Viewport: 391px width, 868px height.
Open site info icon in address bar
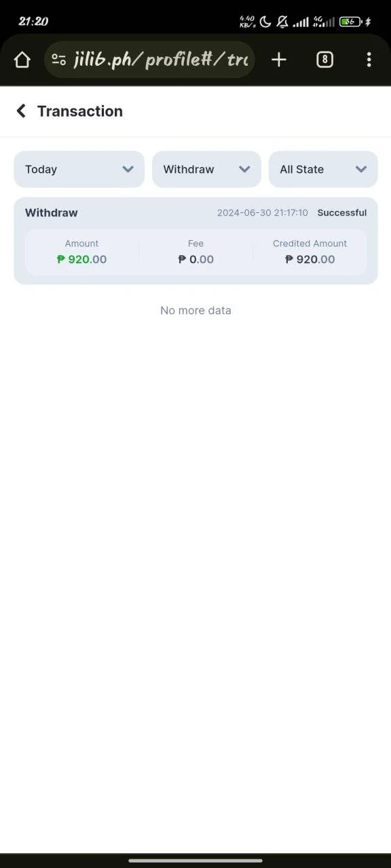click(59, 60)
